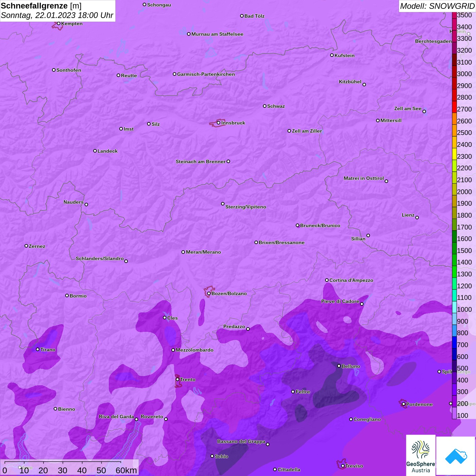Viewport: 476px width, 476px height.
Task: Click the Steinach am Brenner label
Action: point(201,161)
